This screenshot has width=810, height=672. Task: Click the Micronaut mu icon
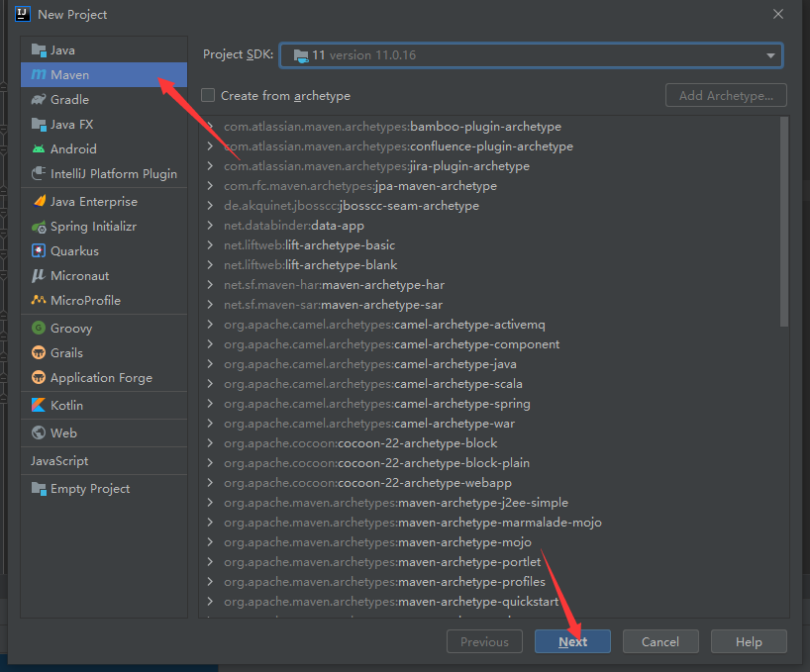pyautogui.click(x=39, y=275)
